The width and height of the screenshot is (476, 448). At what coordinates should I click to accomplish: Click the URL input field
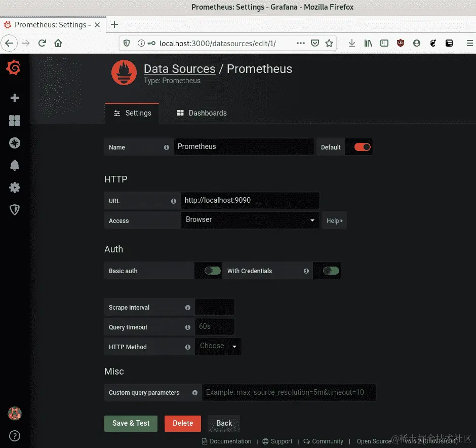point(250,200)
